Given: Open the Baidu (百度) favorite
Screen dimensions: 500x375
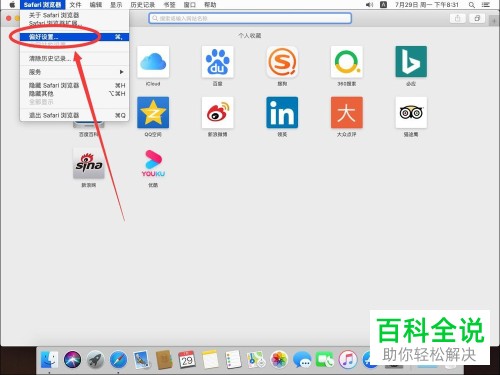Looking at the screenshot, I should (218, 62).
